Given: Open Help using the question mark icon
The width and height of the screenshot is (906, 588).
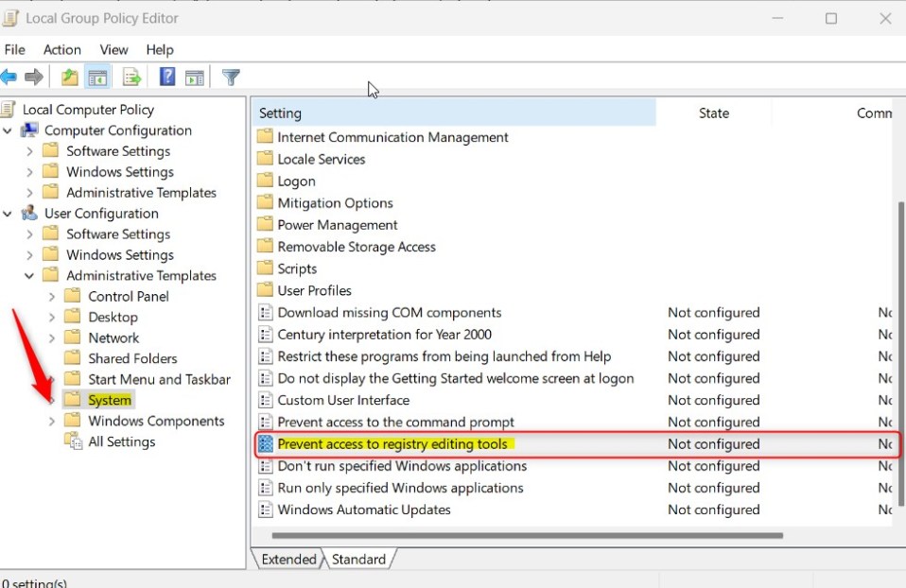Looking at the screenshot, I should click(167, 78).
